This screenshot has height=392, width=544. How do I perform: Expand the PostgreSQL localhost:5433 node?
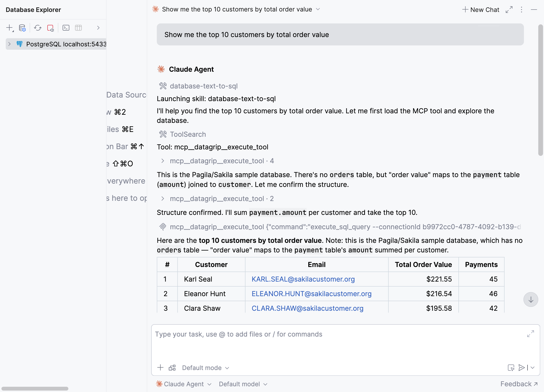click(9, 44)
